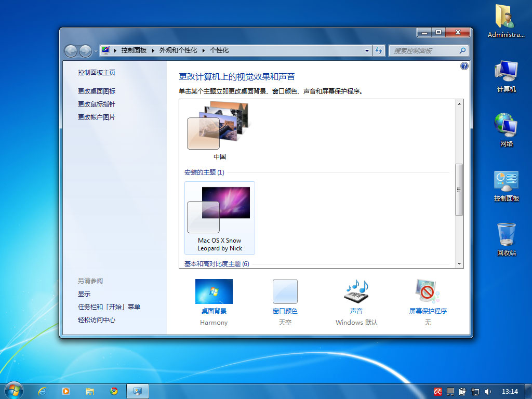Open 轻松访问中心 link
The width and height of the screenshot is (532, 399).
click(96, 320)
